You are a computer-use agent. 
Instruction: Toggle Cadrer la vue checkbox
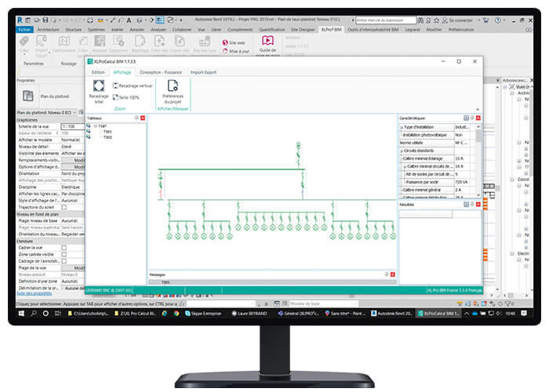click(64, 248)
